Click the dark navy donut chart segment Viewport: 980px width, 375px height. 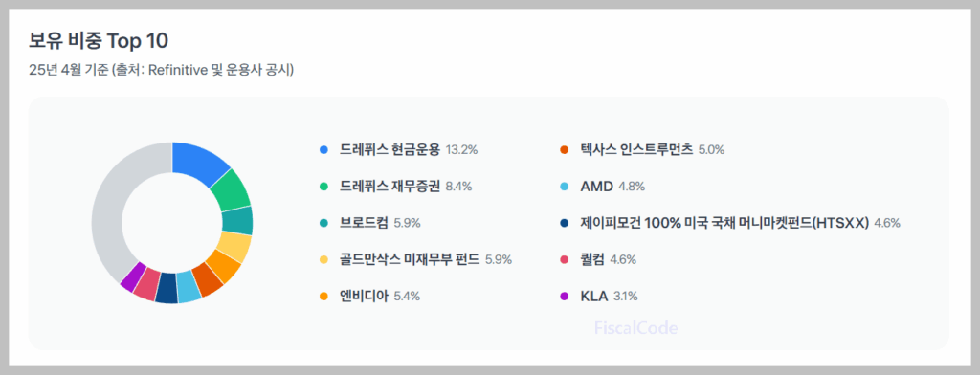[x=167, y=288]
